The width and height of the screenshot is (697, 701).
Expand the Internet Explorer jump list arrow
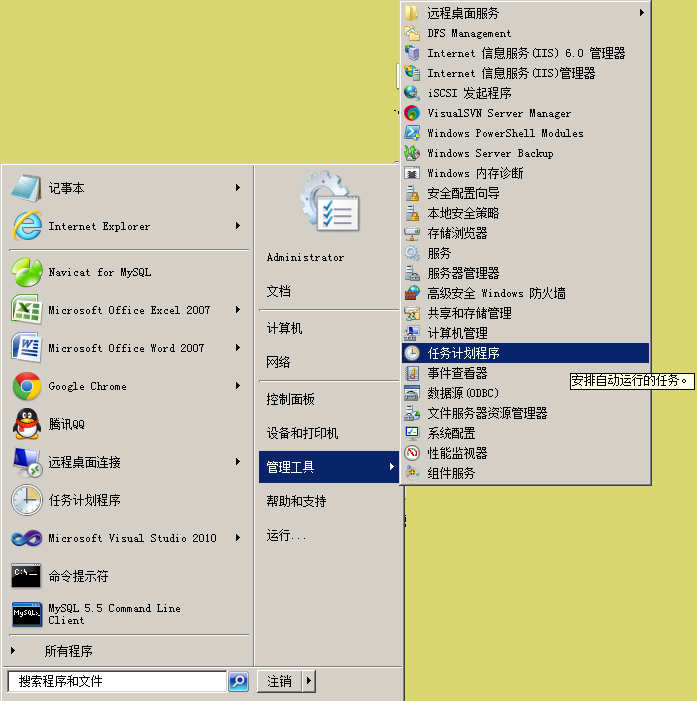click(238, 226)
